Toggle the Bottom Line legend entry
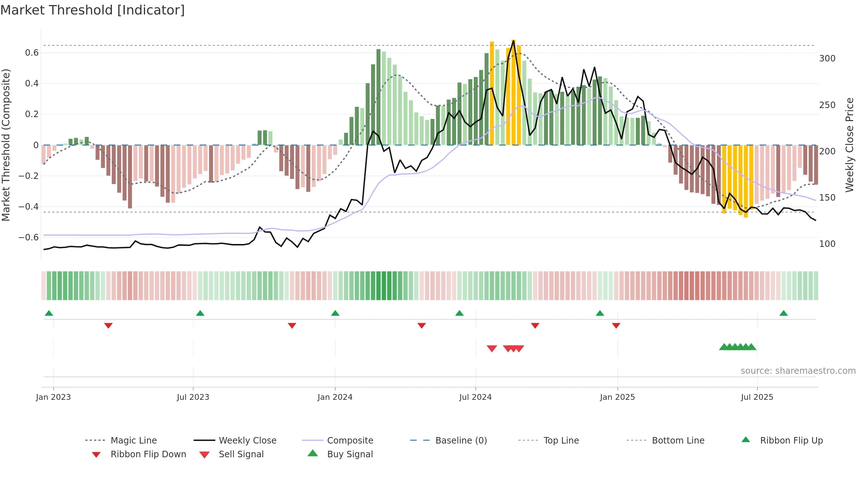The image size is (868, 488). (665, 440)
